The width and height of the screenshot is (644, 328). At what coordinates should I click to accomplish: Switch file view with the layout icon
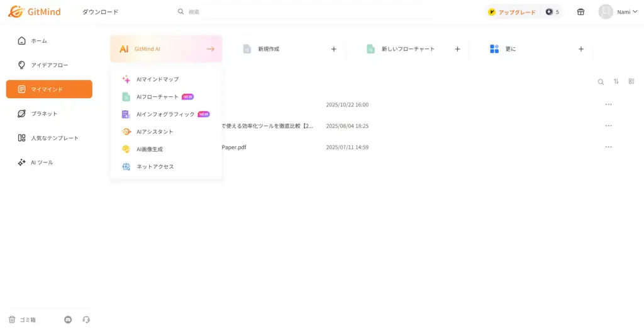[x=631, y=82]
